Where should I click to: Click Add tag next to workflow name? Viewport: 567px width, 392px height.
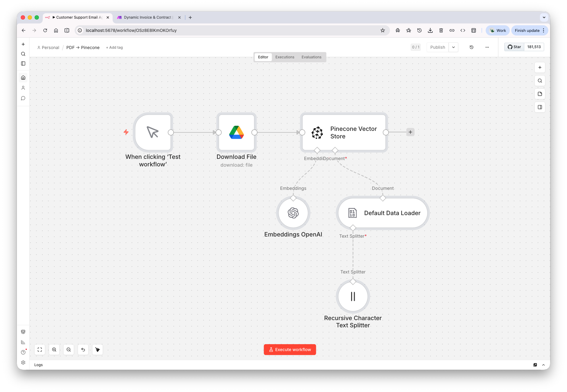tap(114, 47)
